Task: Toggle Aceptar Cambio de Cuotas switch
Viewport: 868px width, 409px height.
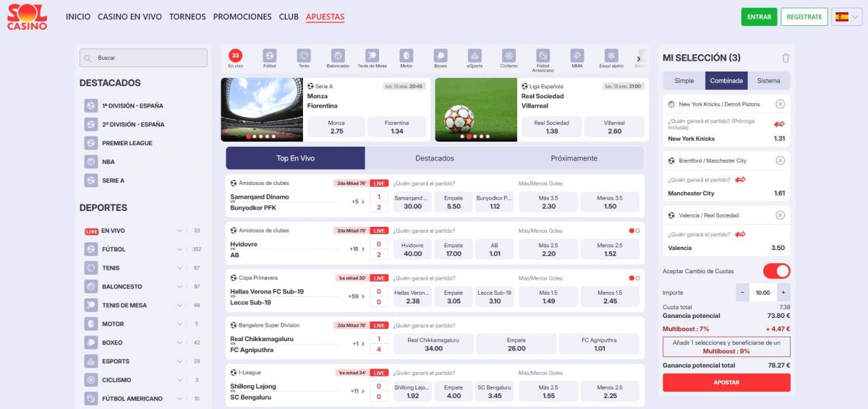Action: [x=776, y=271]
